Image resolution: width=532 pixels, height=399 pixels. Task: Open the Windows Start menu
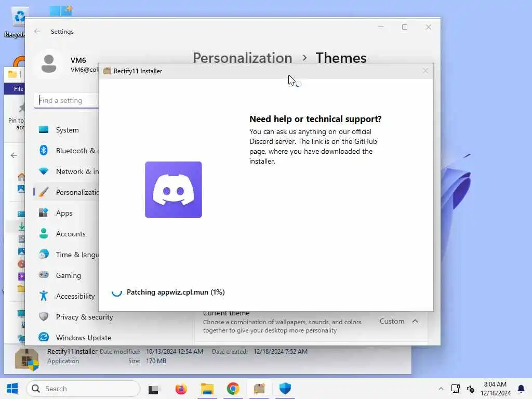(12, 389)
